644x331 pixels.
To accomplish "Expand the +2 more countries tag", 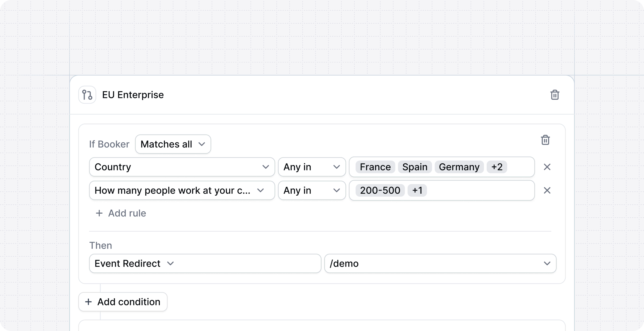I will [497, 167].
